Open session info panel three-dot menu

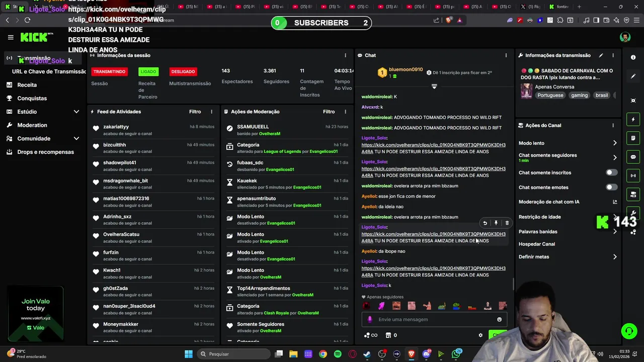(345, 55)
